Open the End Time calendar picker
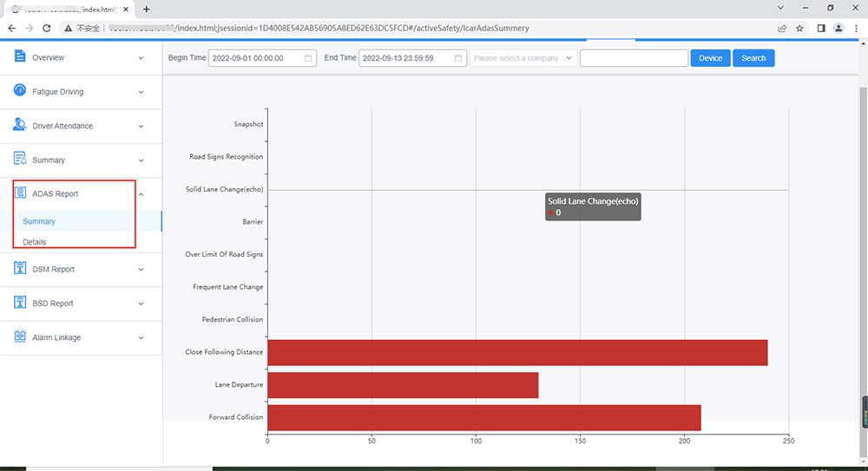868x471 pixels. [x=458, y=58]
